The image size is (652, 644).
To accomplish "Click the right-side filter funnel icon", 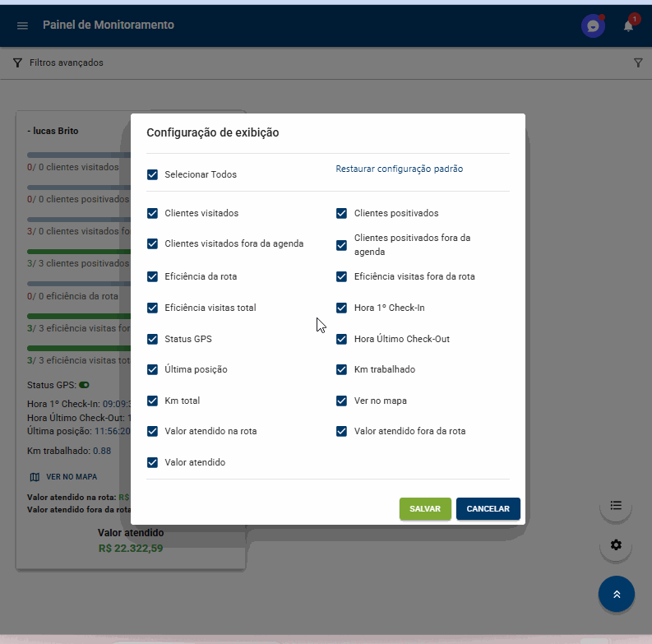I will point(638,63).
